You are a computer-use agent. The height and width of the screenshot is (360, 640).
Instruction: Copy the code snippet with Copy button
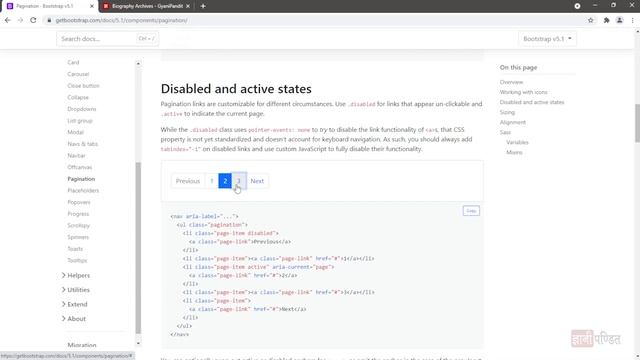click(x=471, y=211)
